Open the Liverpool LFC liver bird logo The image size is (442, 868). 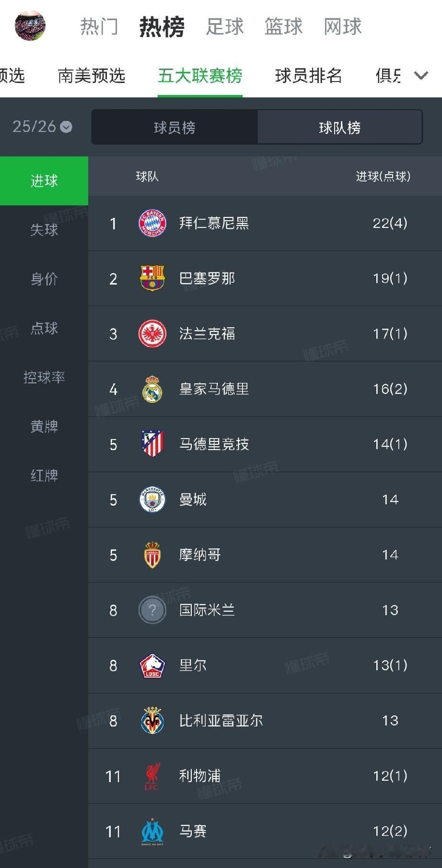[152, 776]
